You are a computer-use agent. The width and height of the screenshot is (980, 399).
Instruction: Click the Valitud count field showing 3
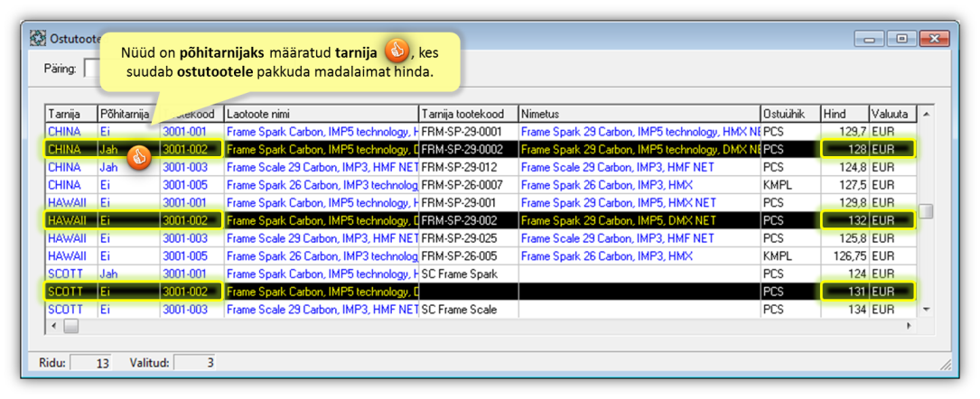[194, 362]
